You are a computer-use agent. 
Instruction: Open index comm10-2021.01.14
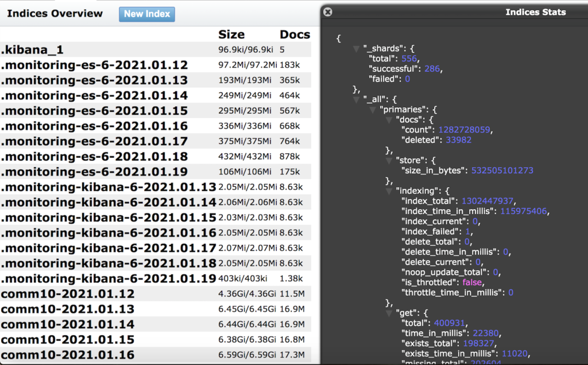[x=68, y=324]
